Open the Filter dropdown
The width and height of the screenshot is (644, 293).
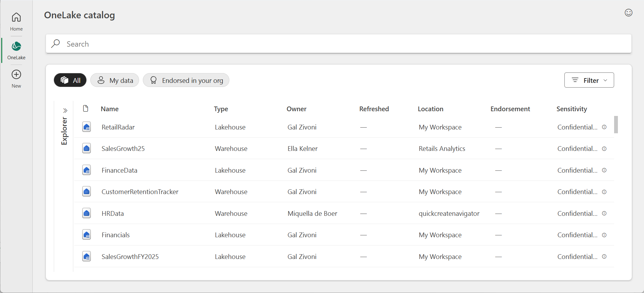point(589,80)
